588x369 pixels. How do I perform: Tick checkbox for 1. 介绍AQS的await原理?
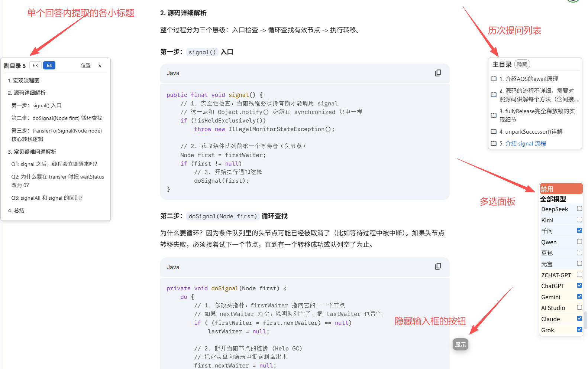pyautogui.click(x=494, y=79)
